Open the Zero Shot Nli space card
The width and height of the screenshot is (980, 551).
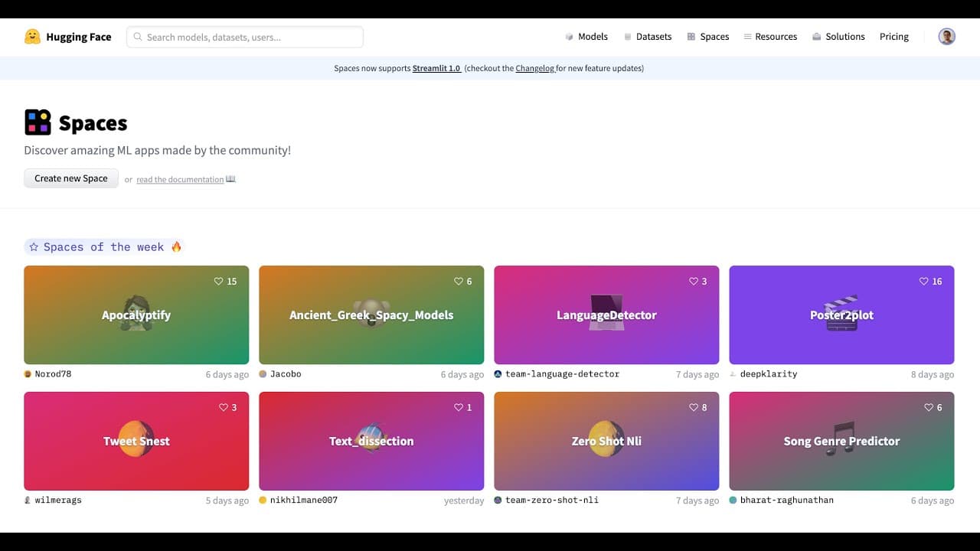pos(606,442)
